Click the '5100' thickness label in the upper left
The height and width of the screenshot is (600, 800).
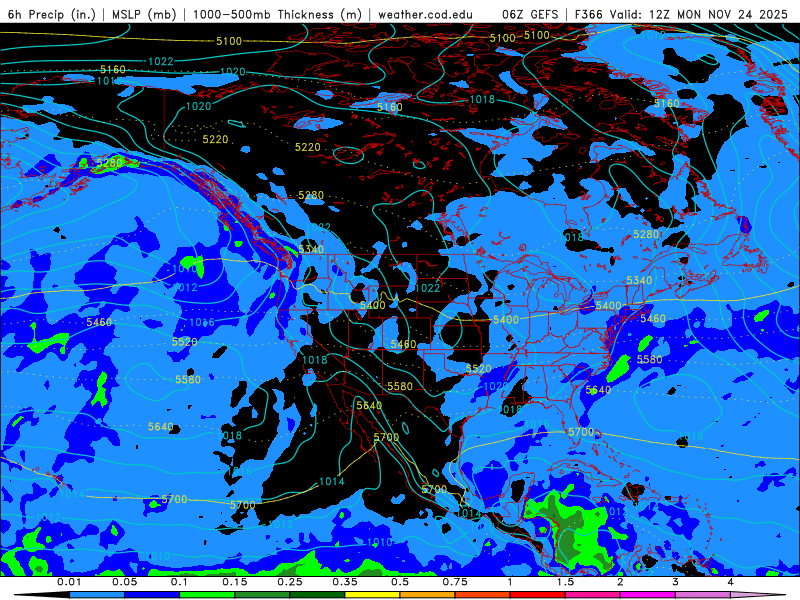(x=229, y=41)
